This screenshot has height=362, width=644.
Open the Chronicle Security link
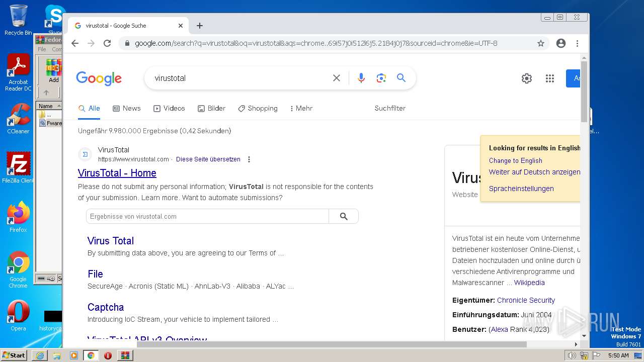point(526,300)
